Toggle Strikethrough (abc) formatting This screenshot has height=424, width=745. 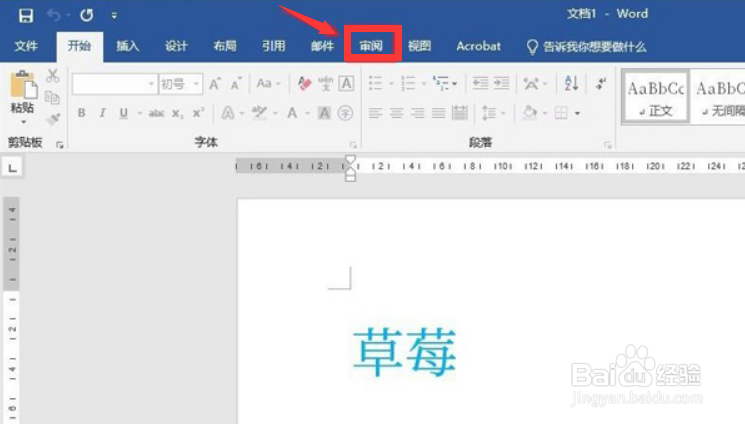(x=156, y=113)
